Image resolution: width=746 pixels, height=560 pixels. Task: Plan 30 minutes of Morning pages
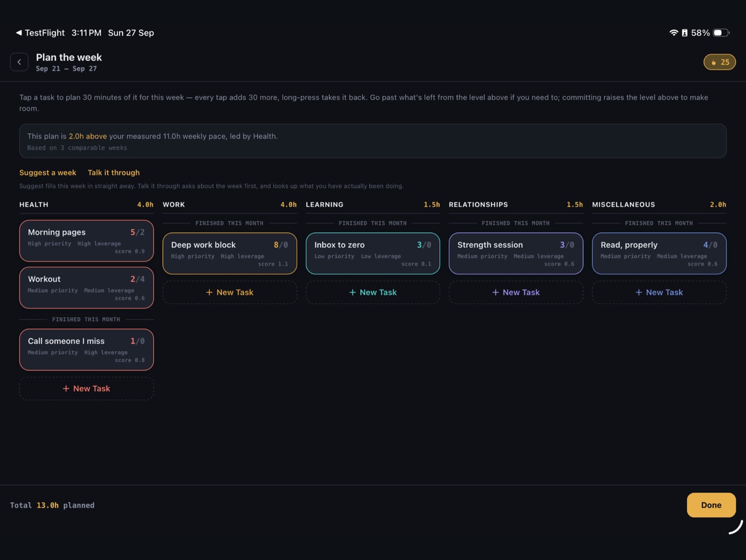[86, 241]
